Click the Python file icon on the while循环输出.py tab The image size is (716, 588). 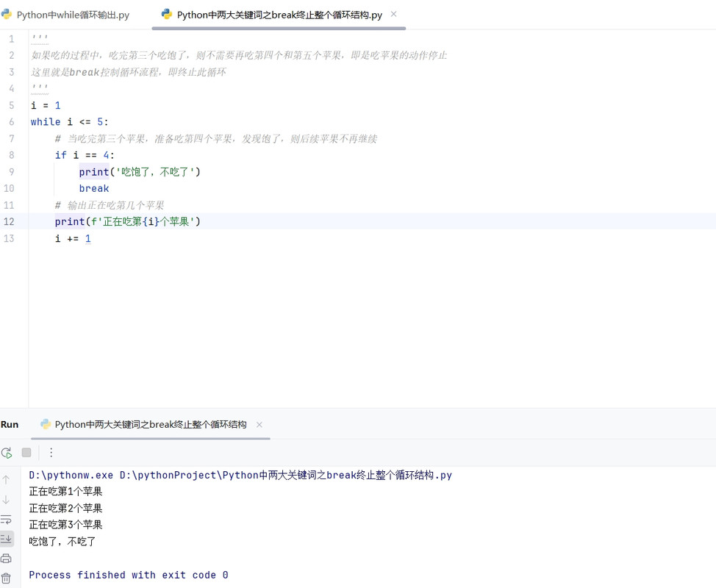click(x=7, y=15)
